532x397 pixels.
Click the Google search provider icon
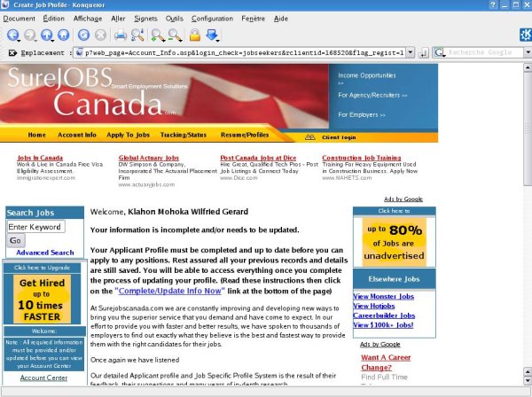click(440, 52)
